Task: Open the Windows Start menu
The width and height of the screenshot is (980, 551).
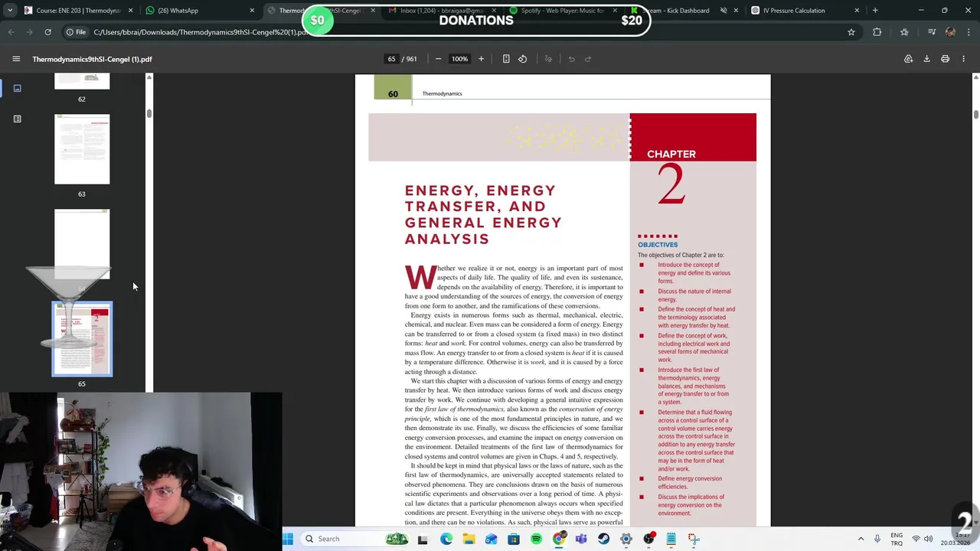Action: coord(287,539)
